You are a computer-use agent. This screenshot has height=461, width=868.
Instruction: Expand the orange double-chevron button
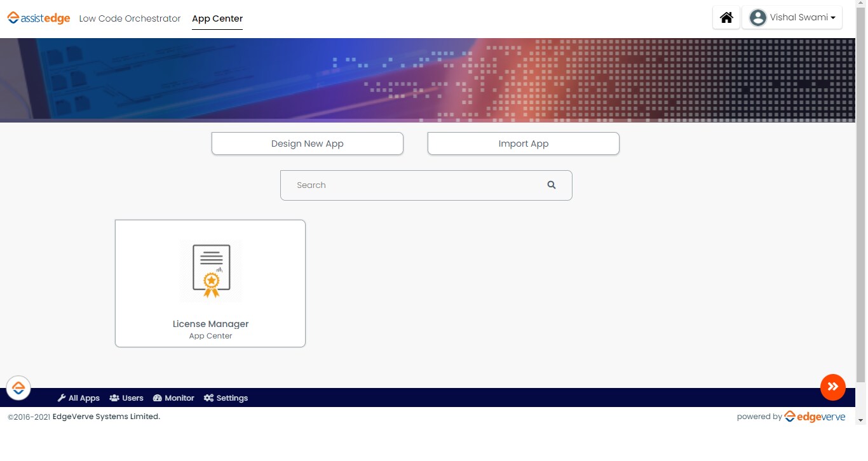832,387
